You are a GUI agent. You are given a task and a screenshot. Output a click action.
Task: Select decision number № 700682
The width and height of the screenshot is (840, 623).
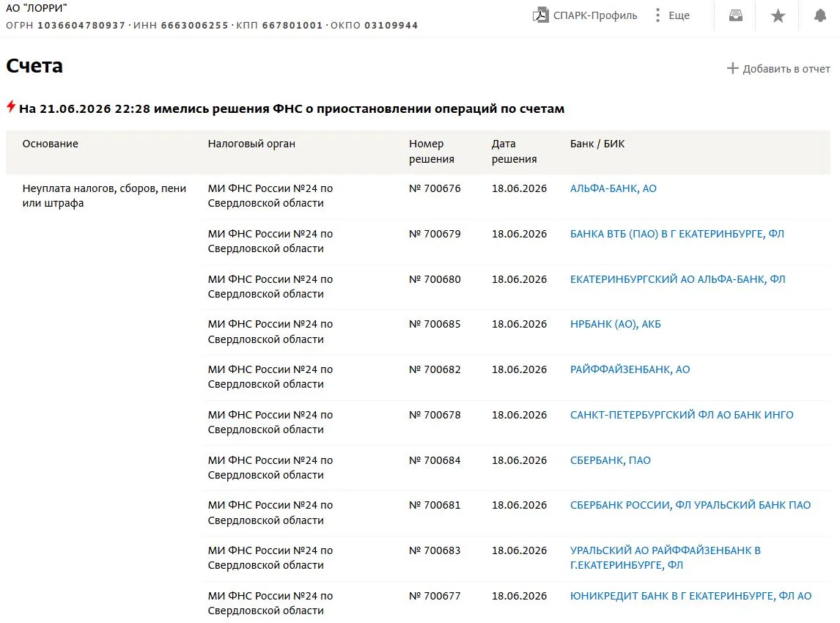tap(435, 369)
